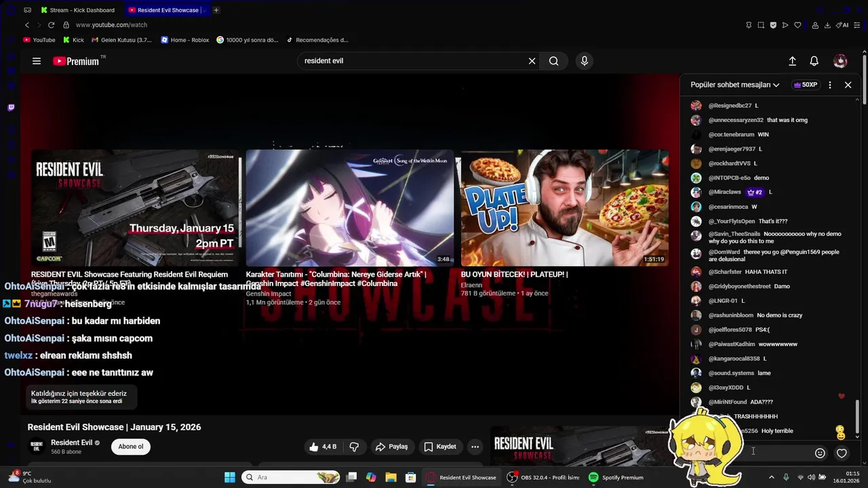Open the 'Gelen Kutusu' Gmail bookmark

pyautogui.click(x=122, y=40)
